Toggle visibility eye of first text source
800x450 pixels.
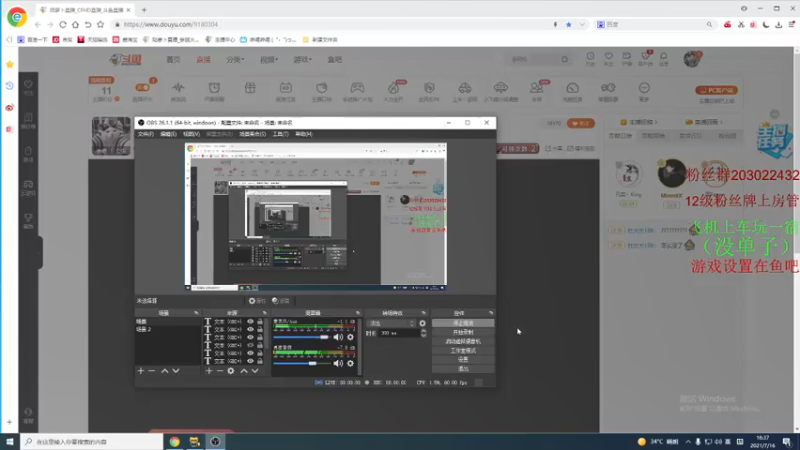[251, 322]
